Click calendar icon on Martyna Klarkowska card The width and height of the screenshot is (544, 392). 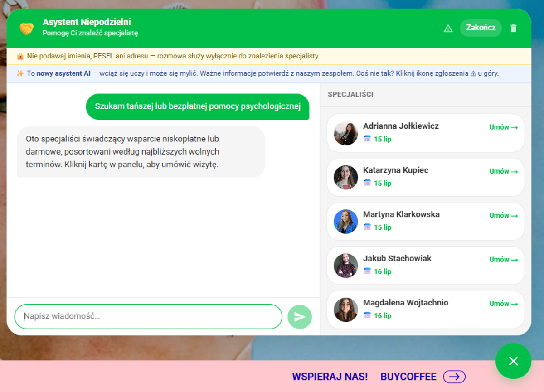[x=367, y=227]
